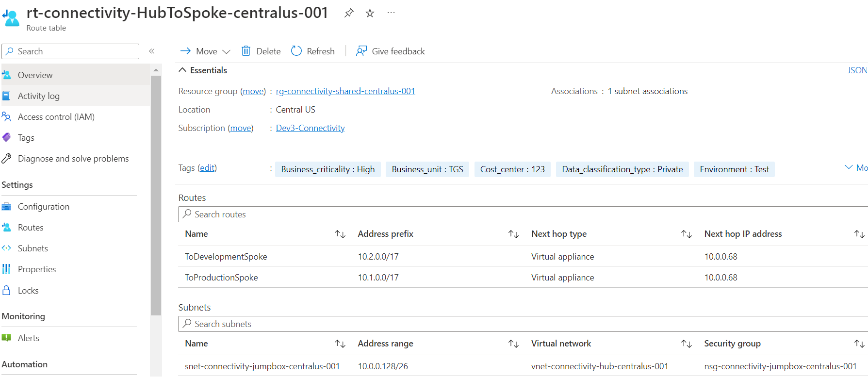Click the Delete trash icon
Image resolution: width=868 pixels, height=378 pixels.
(x=246, y=51)
